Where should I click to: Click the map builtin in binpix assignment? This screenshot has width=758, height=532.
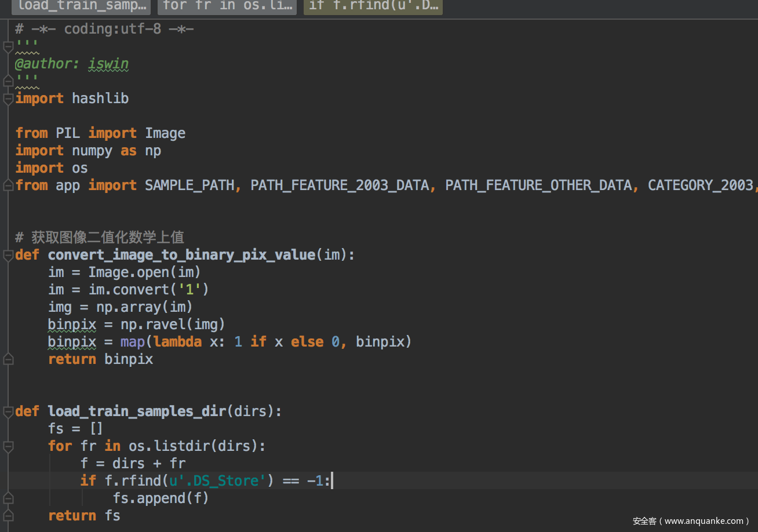[133, 342]
